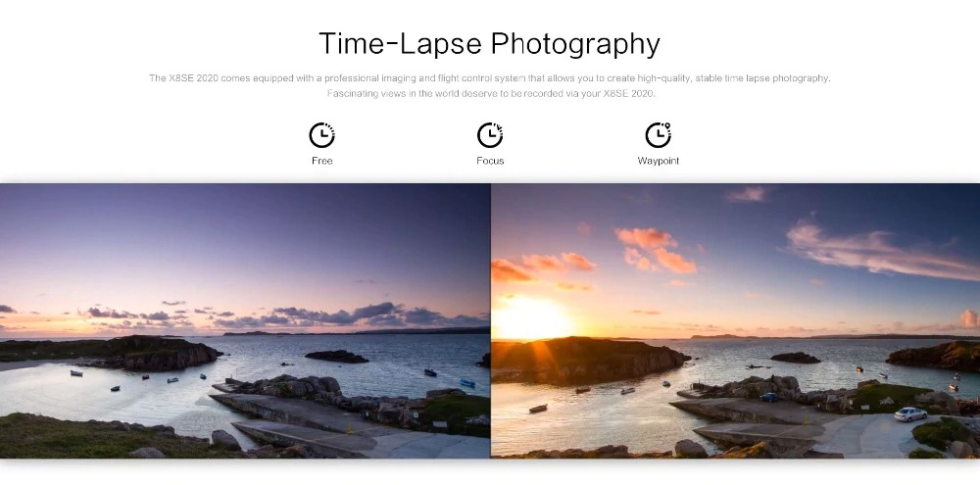The width and height of the screenshot is (980, 485).
Task: Click the Waypoint mode text label
Action: click(x=659, y=161)
